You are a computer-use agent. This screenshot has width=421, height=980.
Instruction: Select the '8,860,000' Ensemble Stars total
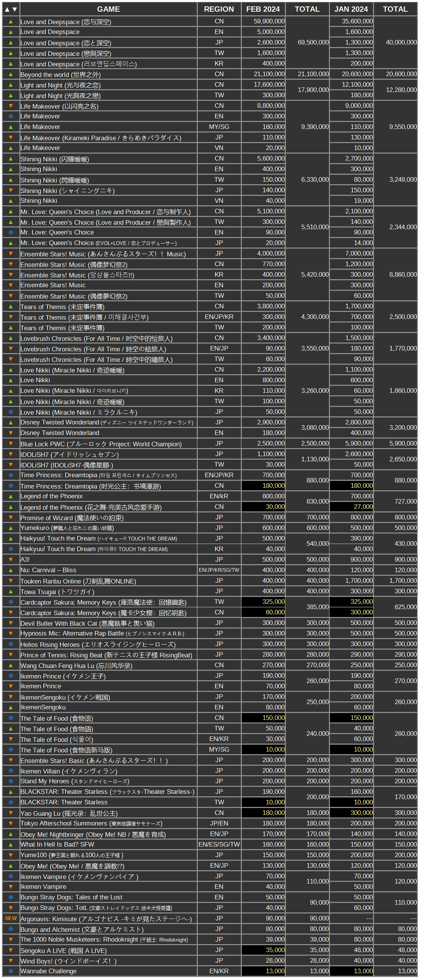tap(395, 274)
